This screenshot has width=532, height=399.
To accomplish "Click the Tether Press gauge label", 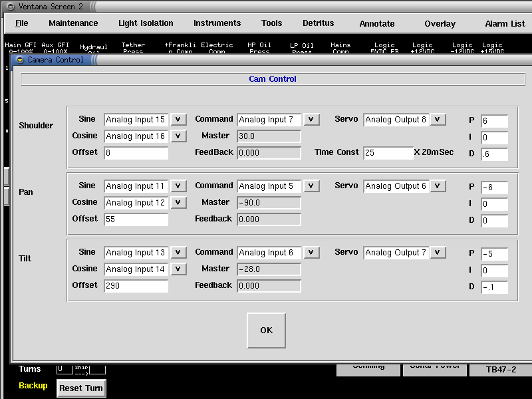I will tap(133, 47).
